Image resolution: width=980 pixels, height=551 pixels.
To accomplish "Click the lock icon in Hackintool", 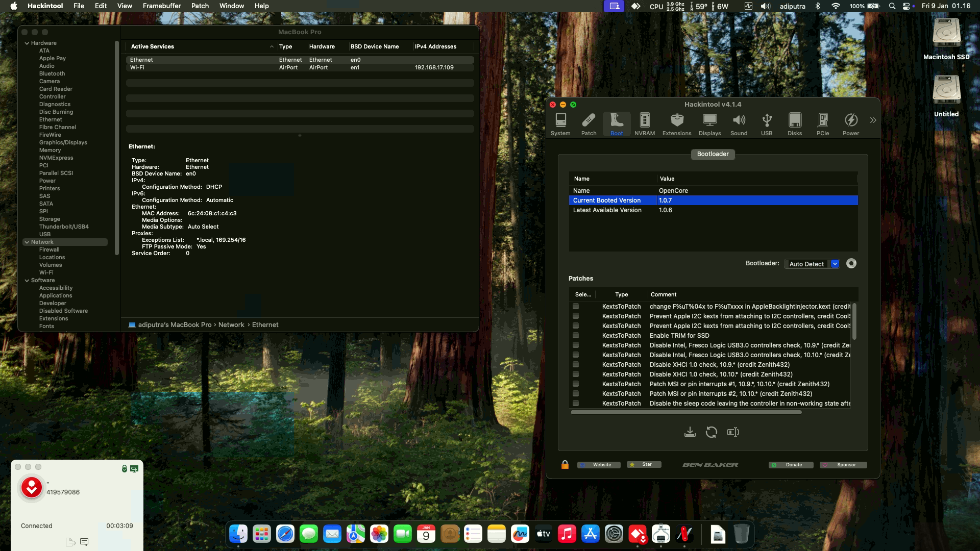I will tap(565, 465).
